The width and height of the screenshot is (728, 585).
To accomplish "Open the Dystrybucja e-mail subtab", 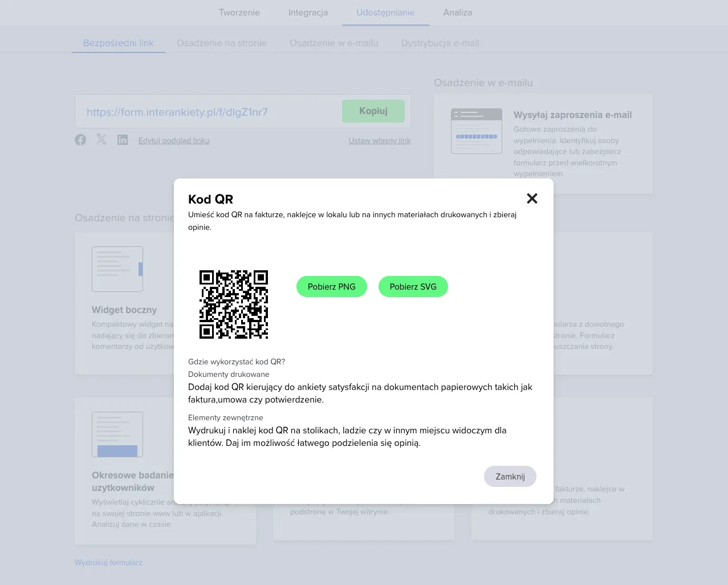I will pyautogui.click(x=440, y=43).
